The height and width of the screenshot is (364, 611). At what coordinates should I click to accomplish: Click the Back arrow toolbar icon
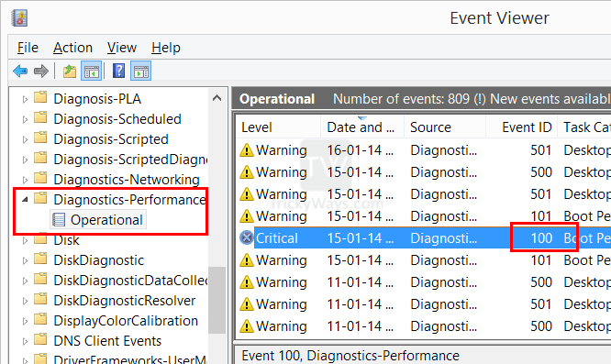(20, 72)
